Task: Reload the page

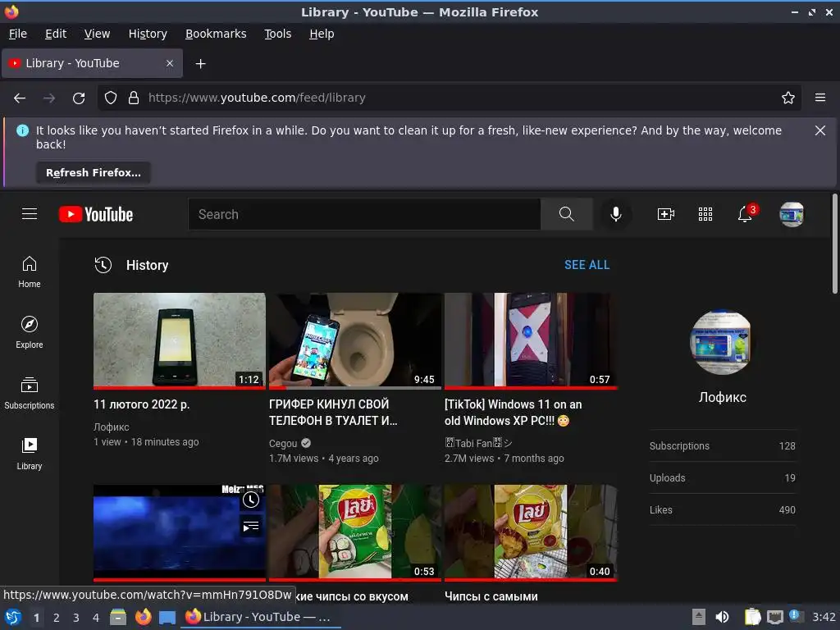Action: coord(79,98)
